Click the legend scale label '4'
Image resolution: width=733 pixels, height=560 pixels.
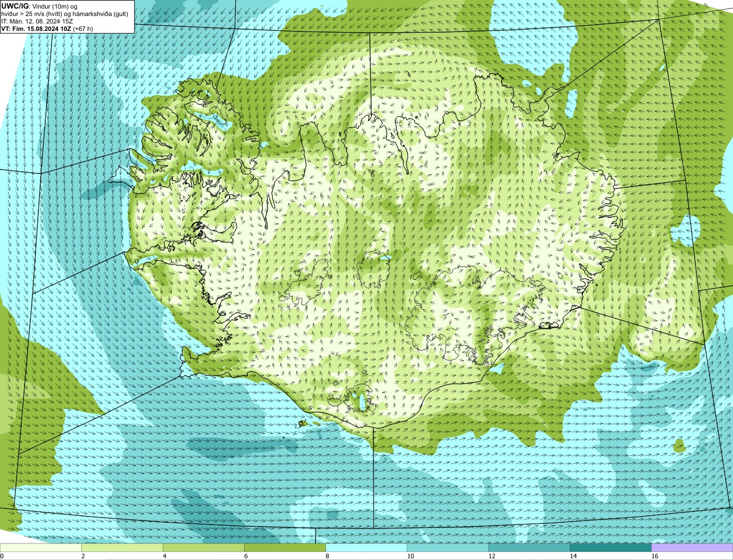tap(164, 556)
